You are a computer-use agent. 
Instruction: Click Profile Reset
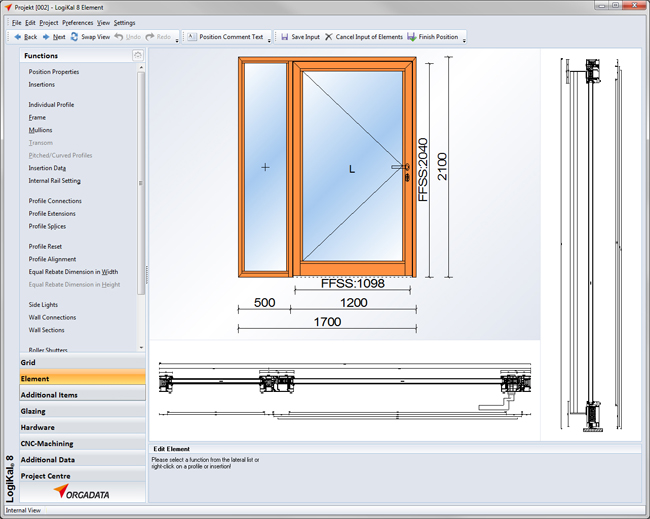click(x=45, y=247)
